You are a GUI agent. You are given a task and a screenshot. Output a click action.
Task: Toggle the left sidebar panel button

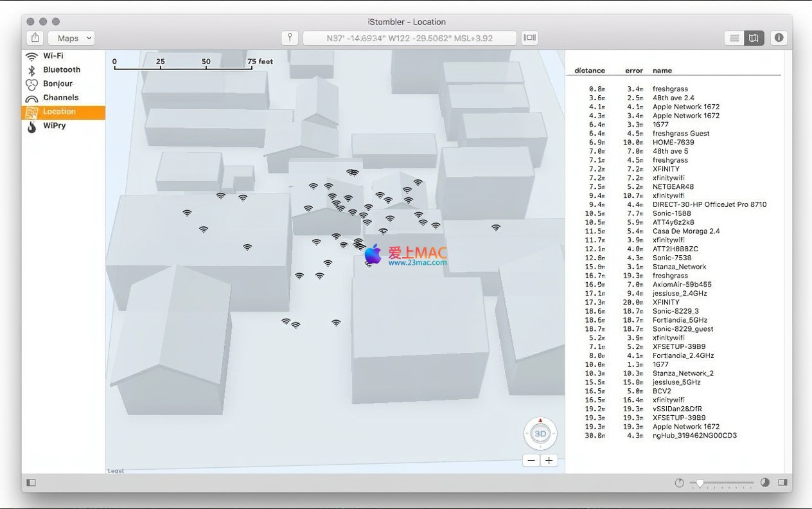point(31,483)
